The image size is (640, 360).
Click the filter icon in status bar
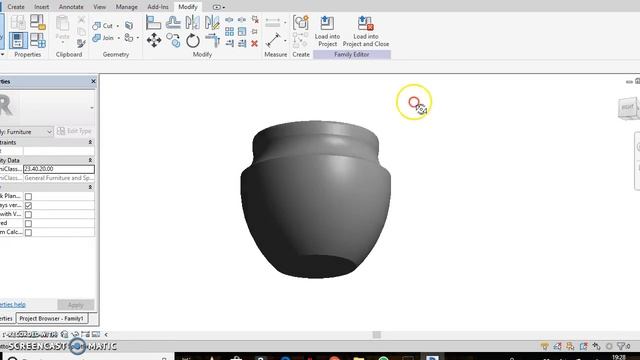(x=621, y=346)
